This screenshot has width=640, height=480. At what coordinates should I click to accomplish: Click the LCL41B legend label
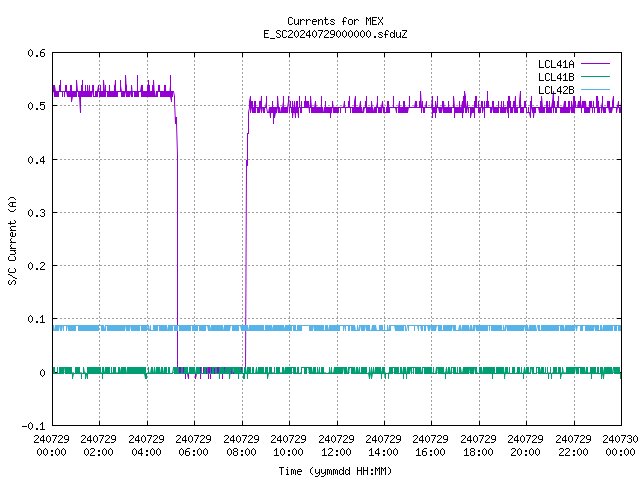[x=556, y=77]
